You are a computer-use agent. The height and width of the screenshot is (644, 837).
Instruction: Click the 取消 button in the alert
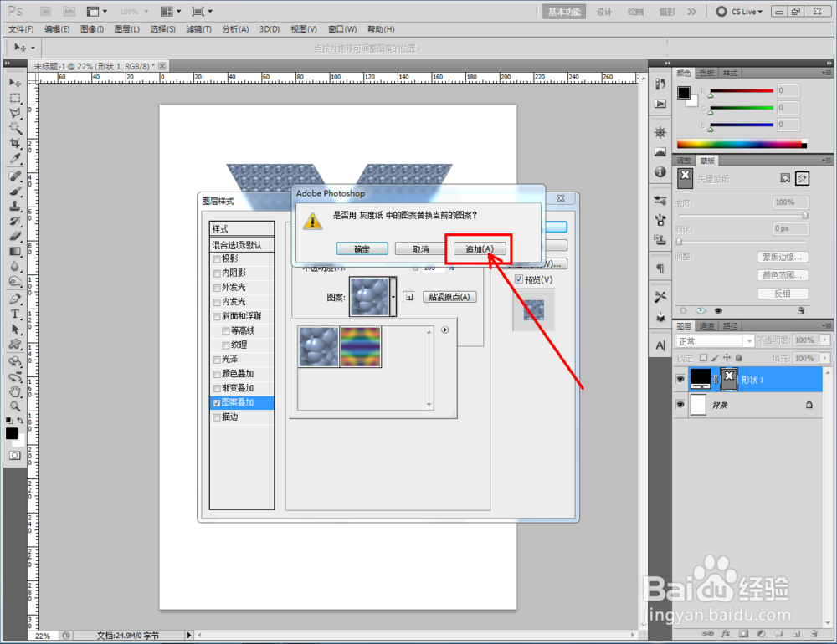pos(421,248)
